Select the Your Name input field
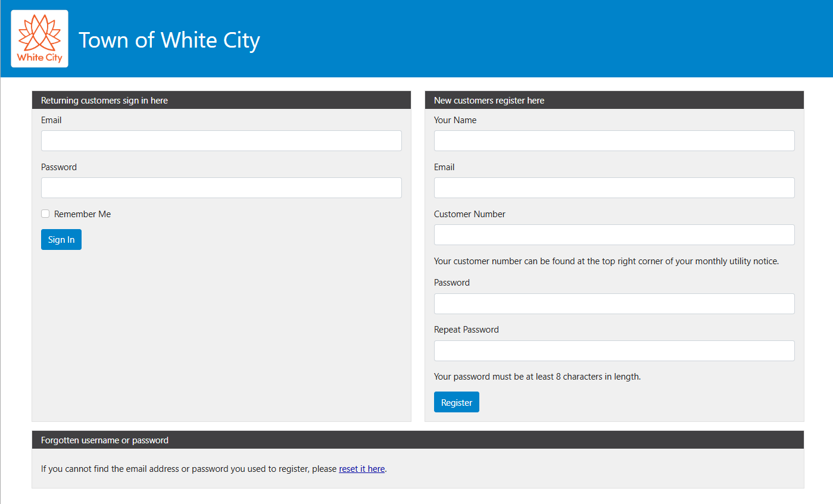 614,141
